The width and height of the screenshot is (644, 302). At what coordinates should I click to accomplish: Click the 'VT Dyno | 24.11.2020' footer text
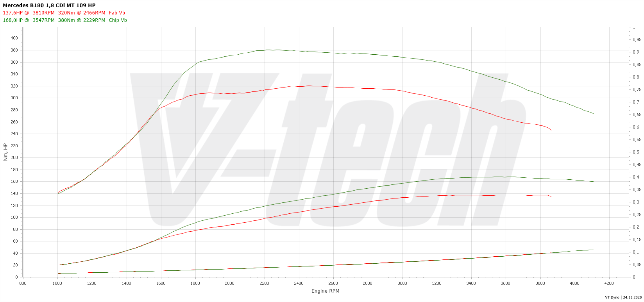coord(623,298)
